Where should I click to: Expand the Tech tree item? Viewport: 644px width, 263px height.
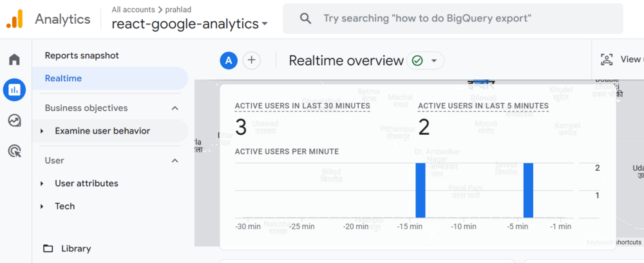coord(42,207)
